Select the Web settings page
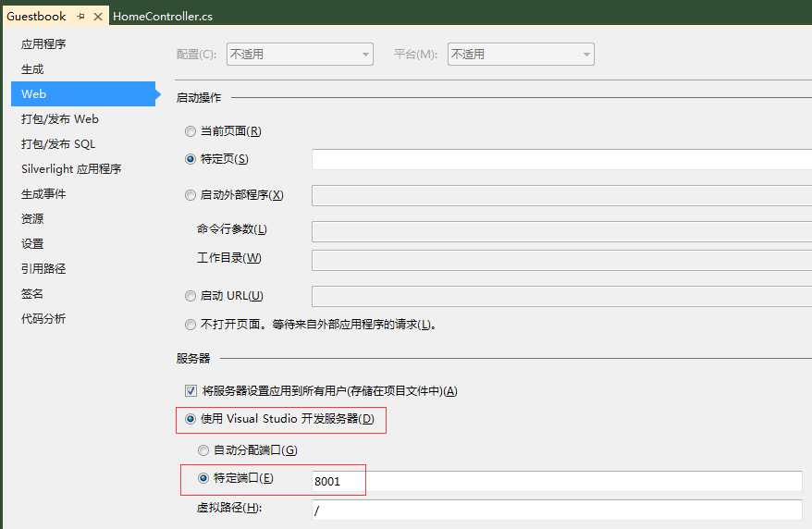 coord(83,93)
